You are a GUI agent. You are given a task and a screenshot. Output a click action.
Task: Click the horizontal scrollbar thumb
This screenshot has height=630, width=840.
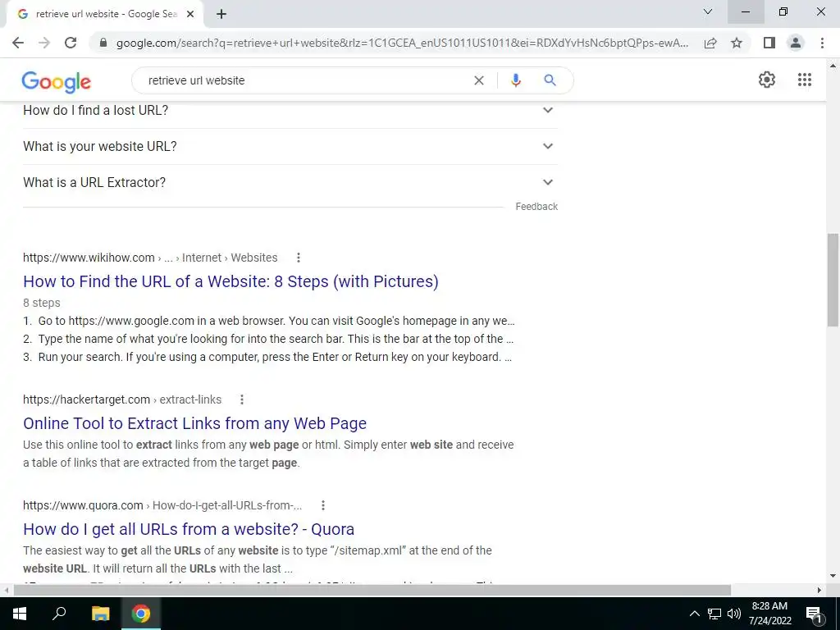(x=372, y=591)
